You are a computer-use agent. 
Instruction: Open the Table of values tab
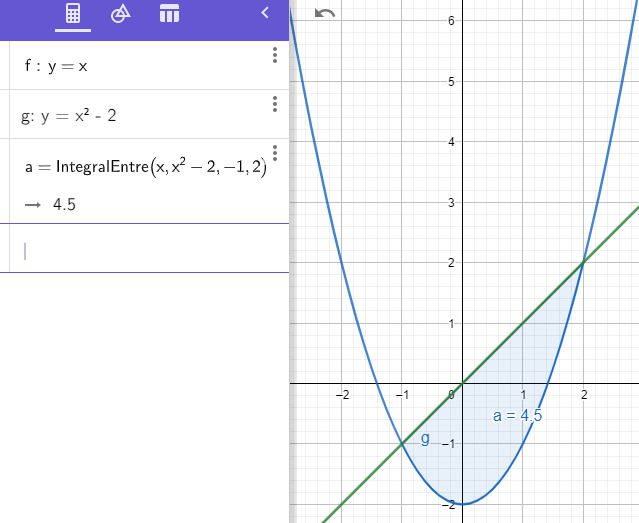pos(169,14)
